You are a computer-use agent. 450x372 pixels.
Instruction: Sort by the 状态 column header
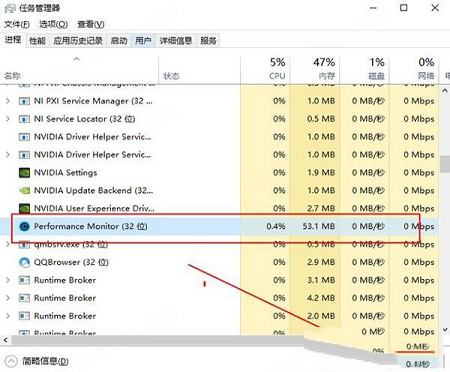click(x=199, y=70)
